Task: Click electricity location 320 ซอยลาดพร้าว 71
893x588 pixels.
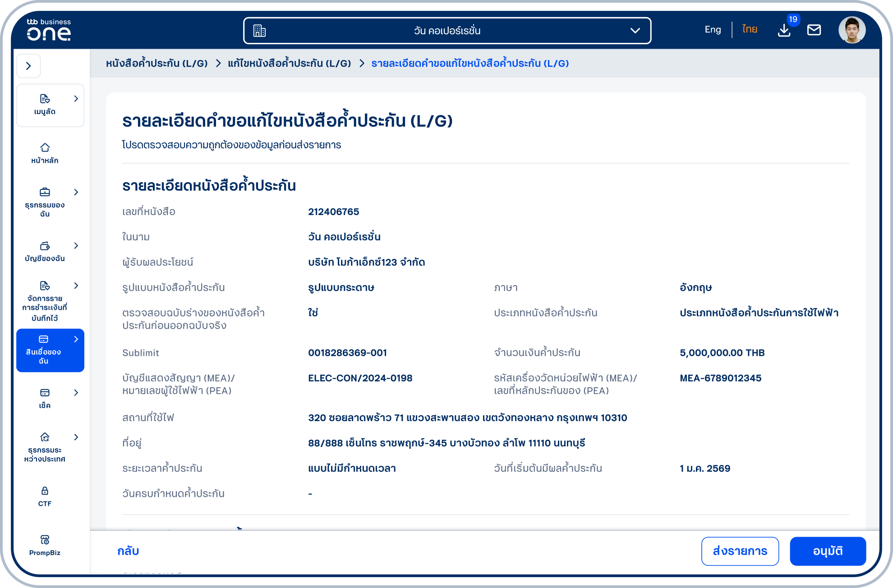Action: (468, 418)
